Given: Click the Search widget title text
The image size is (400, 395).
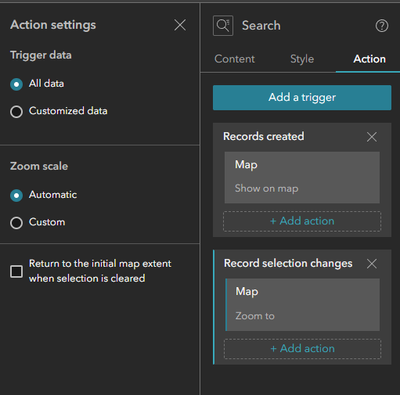Looking at the screenshot, I should pyautogui.click(x=261, y=26).
